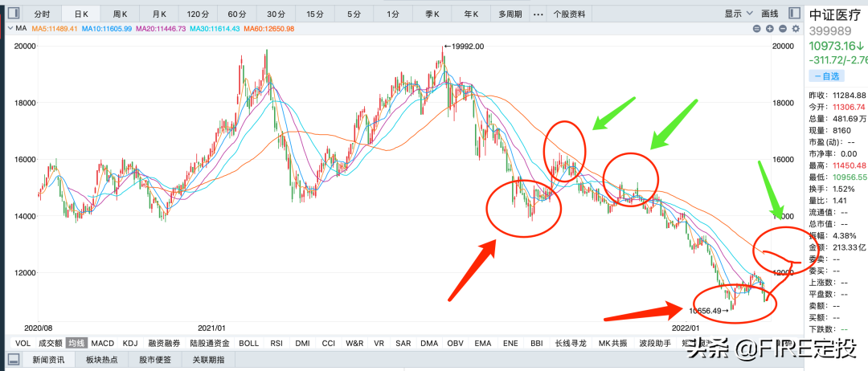Click the three-dots more periods icon

(x=538, y=14)
